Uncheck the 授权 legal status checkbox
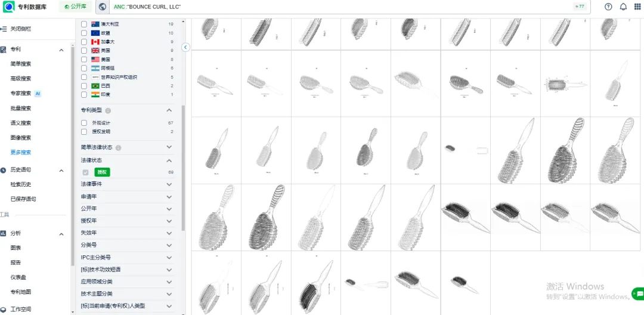The width and height of the screenshot is (644, 315). click(85, 172)
